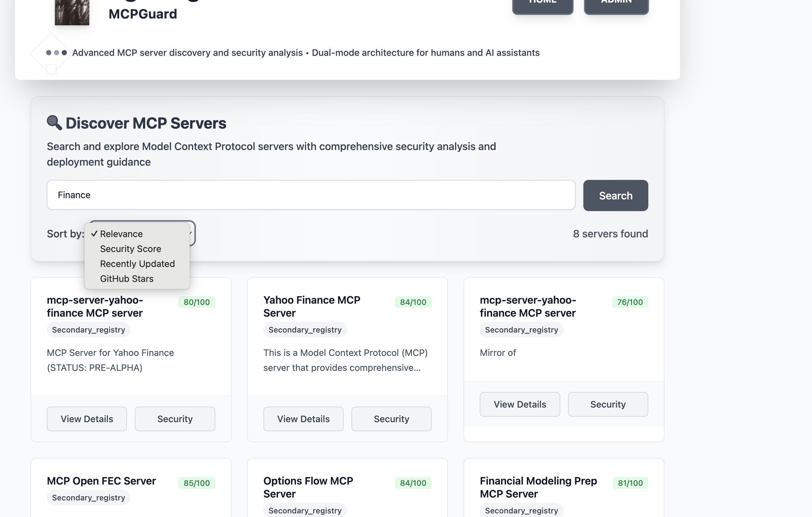Select the checked Relevance sort option
Viewport: 812px width, 517px height.
click(x=121, y=234)
